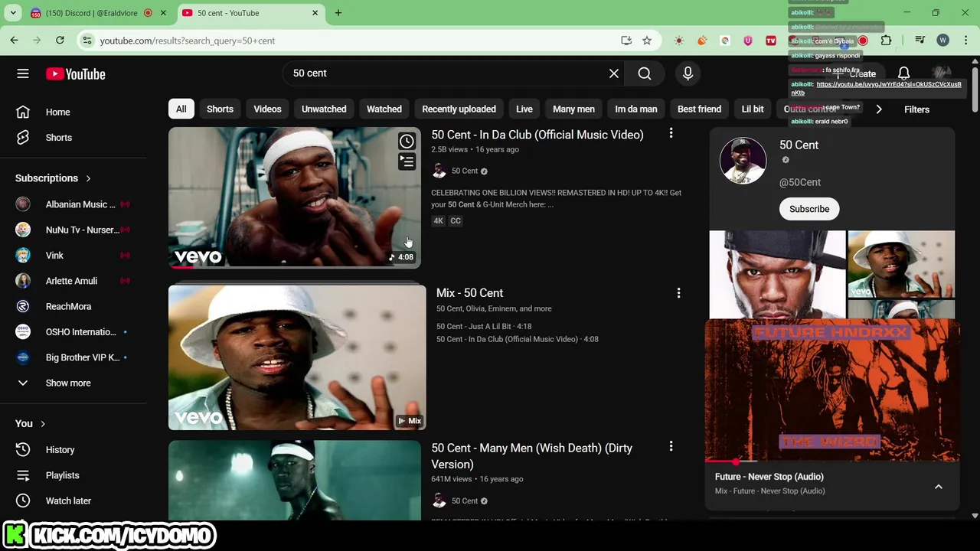Viewport: 980px width, 551px height.
Task: Open the orange acorn extension
Action: 702,41
